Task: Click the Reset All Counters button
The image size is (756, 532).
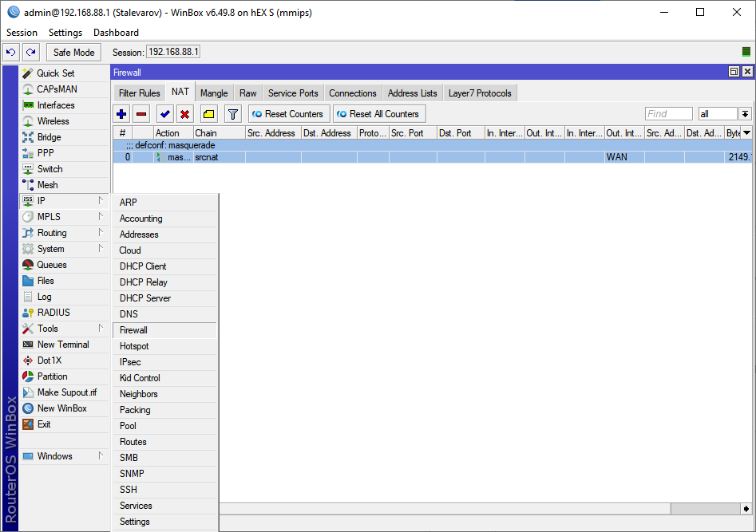Action: click(x=379, y=114)
